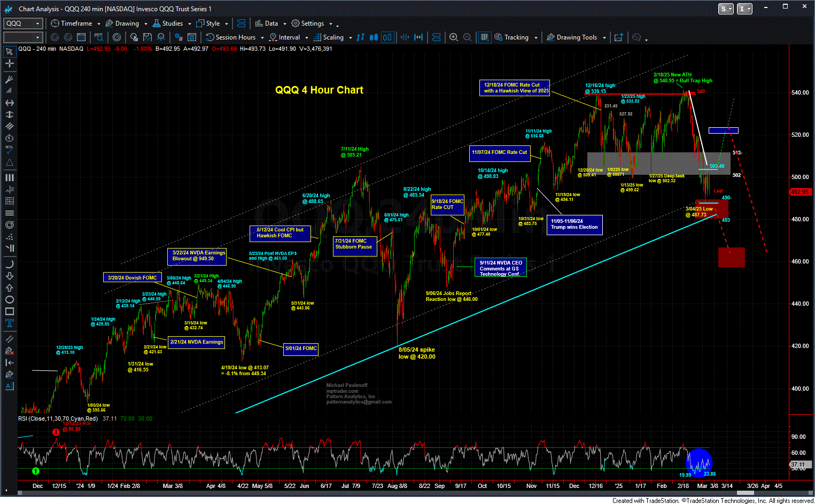Image resolution: width=815 pixels, height=504 pixels.
Task: Toggle the bar spacing icon before zoom
Action: coord(418,37)
